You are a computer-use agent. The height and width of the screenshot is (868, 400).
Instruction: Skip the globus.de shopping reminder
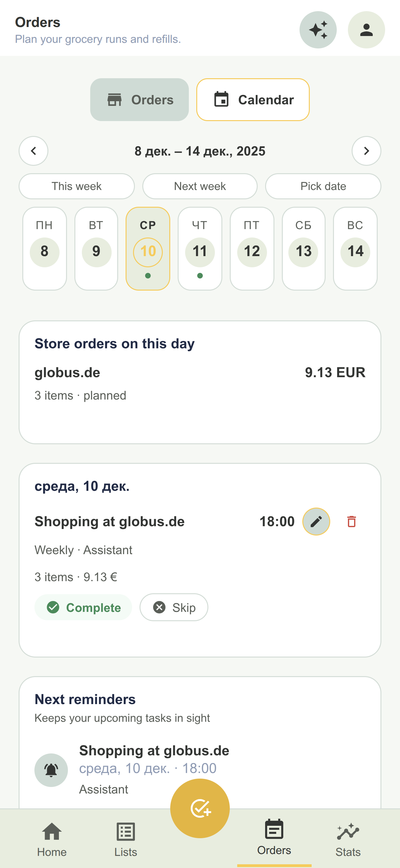click(x=174, y=607)
